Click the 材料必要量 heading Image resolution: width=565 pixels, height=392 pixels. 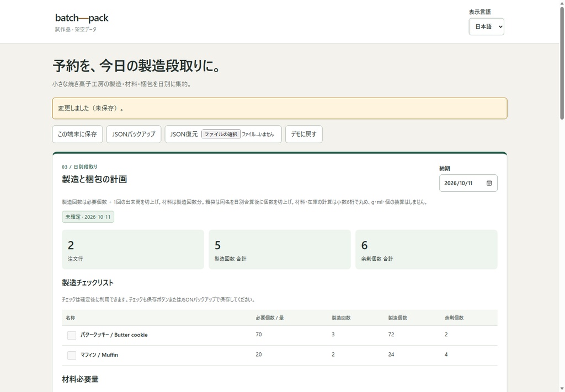(x=81, y=379)
